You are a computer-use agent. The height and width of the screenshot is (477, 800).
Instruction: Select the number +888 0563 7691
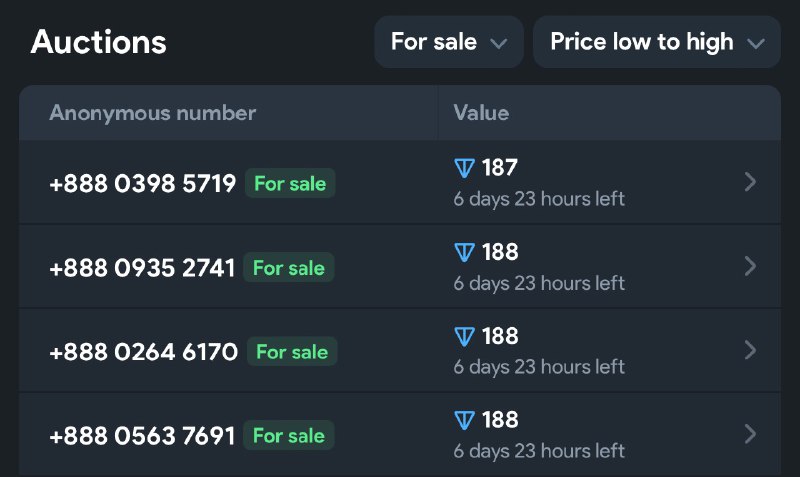[x=142, y=436]
